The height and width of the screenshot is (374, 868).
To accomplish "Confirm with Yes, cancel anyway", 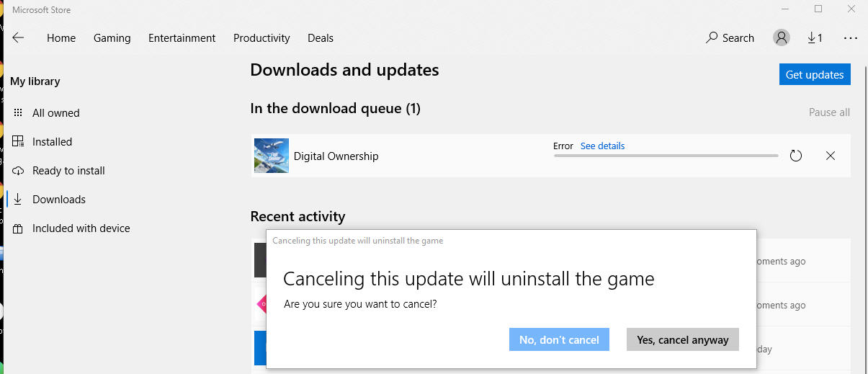I will (x=683, y=339).
